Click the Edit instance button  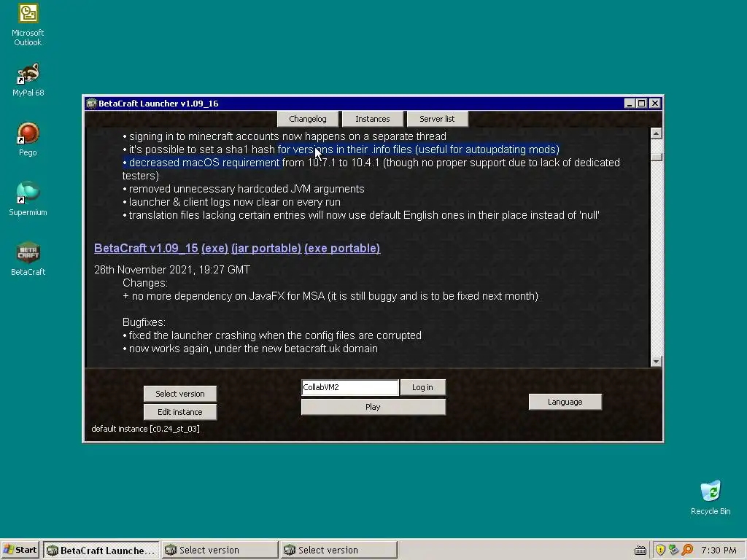pyautogui.click(x=180, y=412)
